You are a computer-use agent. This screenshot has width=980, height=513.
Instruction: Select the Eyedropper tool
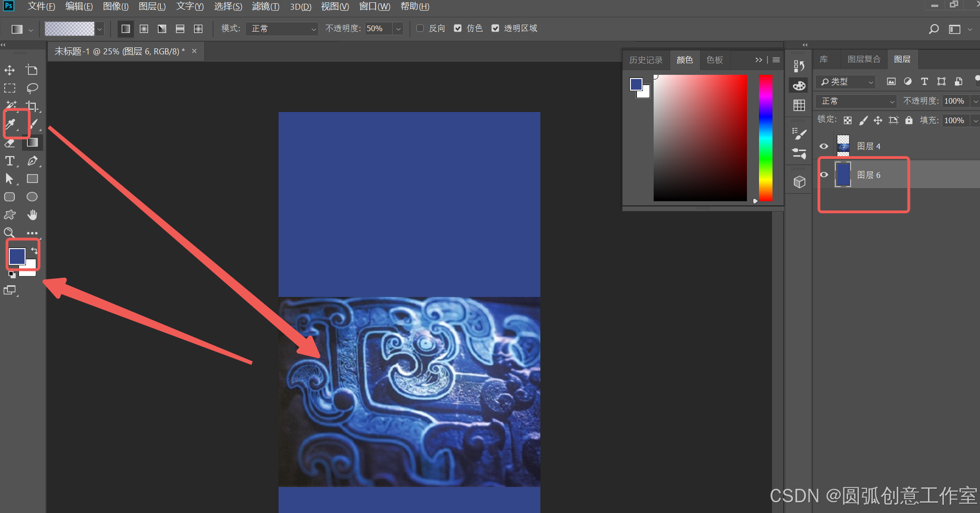point(10,124)
